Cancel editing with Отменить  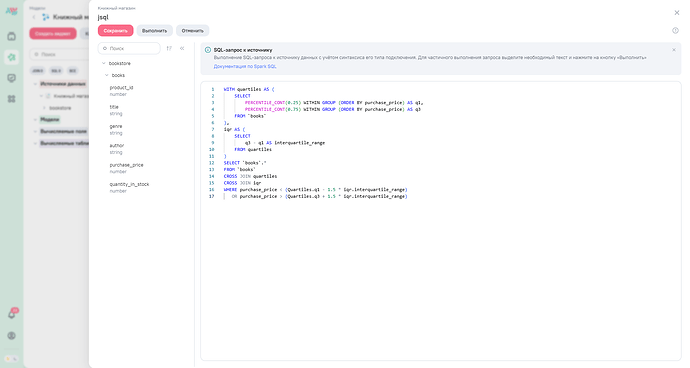pyautogui.click(x=192, y=30)
